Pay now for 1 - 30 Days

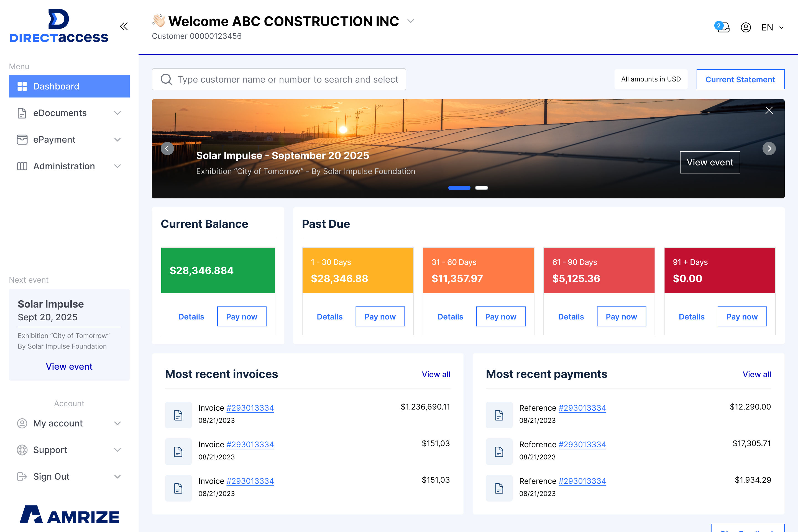point(380,316)
